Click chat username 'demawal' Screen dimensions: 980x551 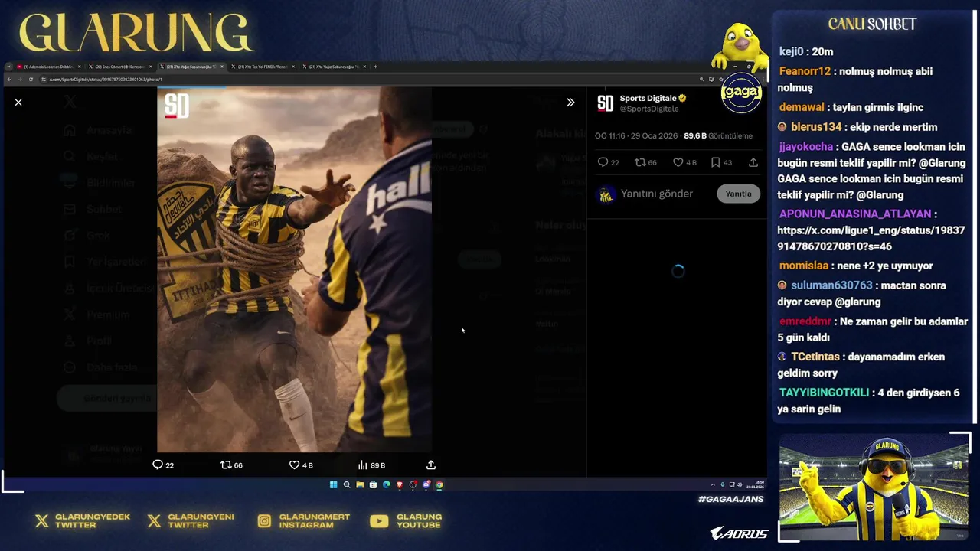[802, 108]
